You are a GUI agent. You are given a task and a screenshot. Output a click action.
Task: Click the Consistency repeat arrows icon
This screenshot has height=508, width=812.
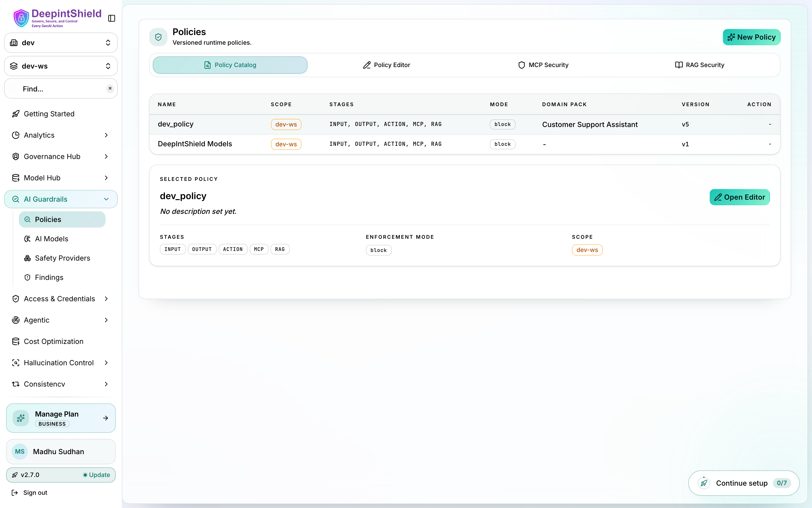(16, 384)
